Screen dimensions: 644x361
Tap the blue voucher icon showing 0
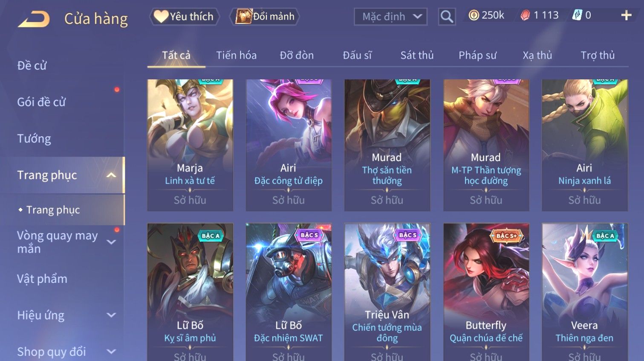click(x=577, y=15)
